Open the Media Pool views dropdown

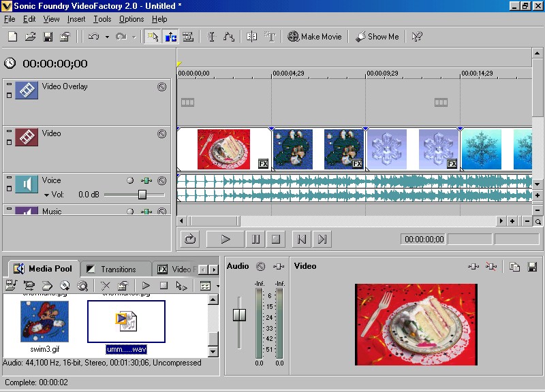point(217,286)
